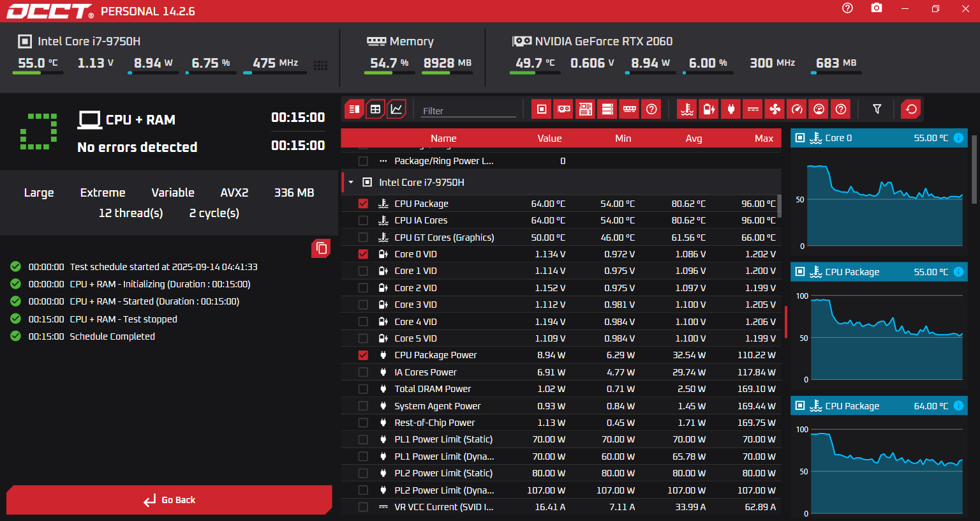Viewport: 980px width, 521px height.
Task: Sort the table by the Value column header
Action: point(549,139)
